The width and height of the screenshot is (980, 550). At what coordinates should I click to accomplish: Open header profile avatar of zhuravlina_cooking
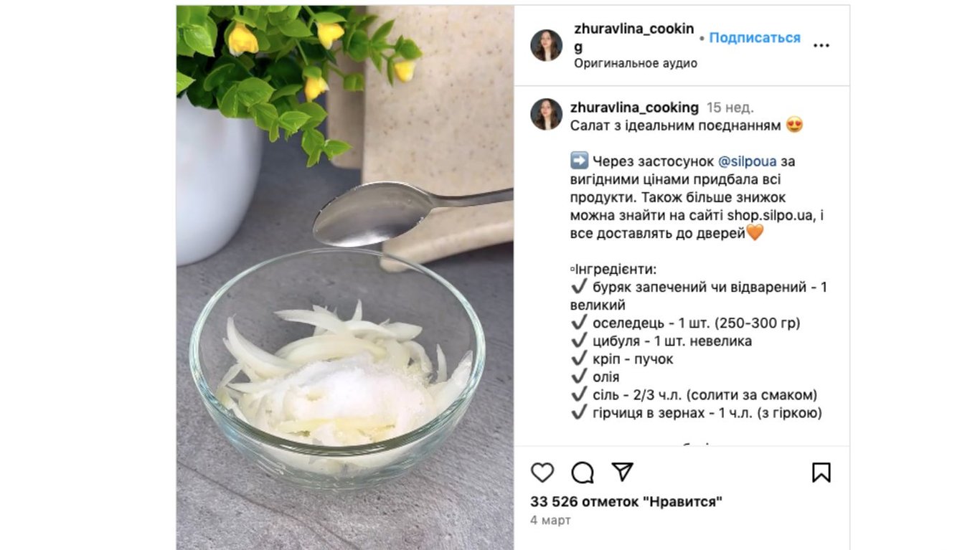point(546,45)
